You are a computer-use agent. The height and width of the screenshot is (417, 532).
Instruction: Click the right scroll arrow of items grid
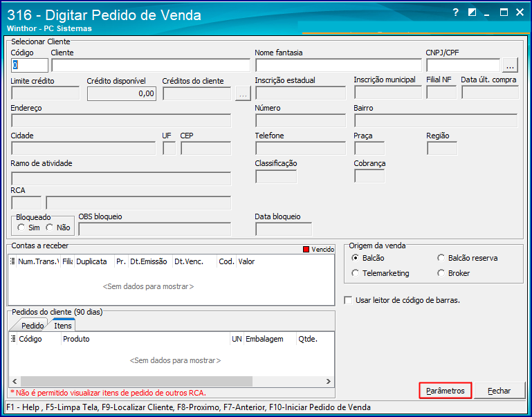pyautogui.click(x=329, y=381)
